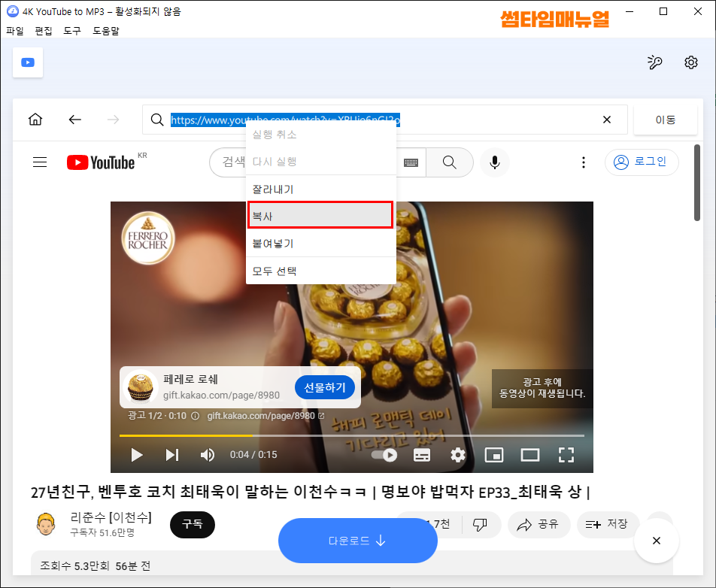Clear the URL with the X icon
Image resolution: width=716 pixels, height=588 pixels.
607,120
